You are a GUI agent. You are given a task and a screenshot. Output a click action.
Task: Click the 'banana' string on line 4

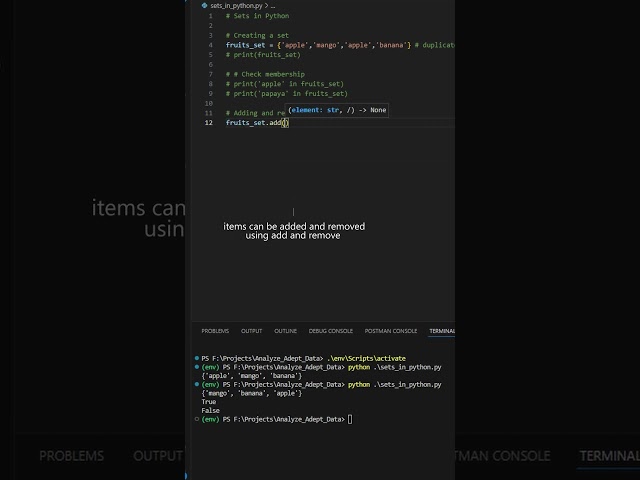click(391, 45)
